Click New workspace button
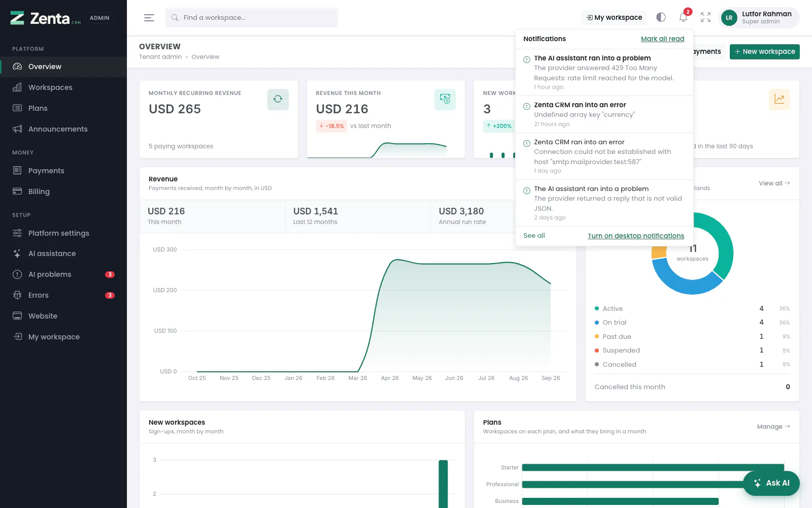Viewport: 812px width, 508px height. [764, 52]
